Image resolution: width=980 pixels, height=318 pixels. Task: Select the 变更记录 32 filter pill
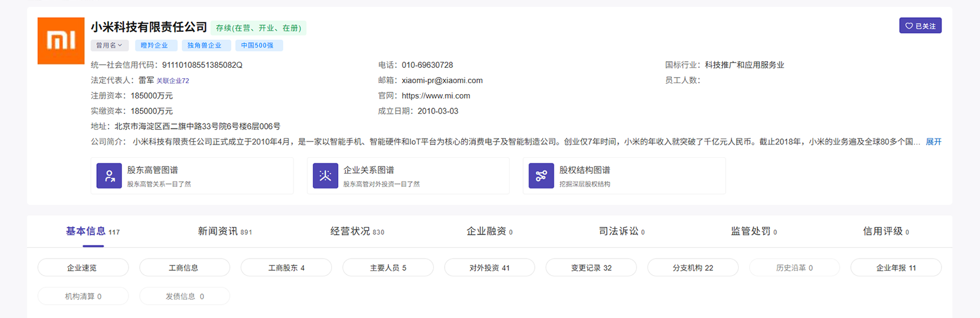click(x=591, y=268)
